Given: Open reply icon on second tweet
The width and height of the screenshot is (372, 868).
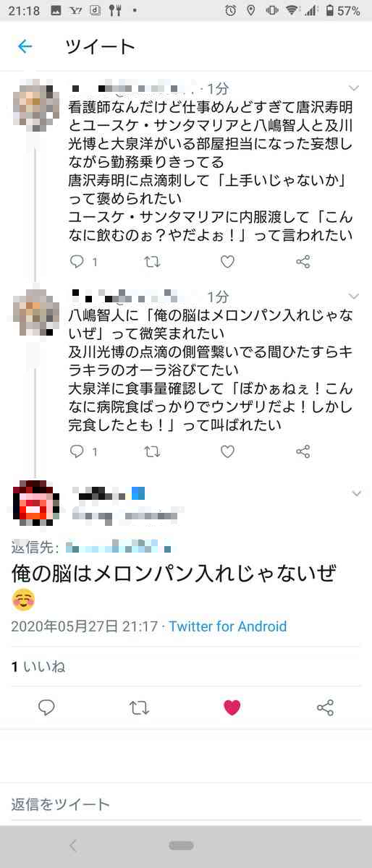Looking at the screenshot, I should tap(77, 451).
